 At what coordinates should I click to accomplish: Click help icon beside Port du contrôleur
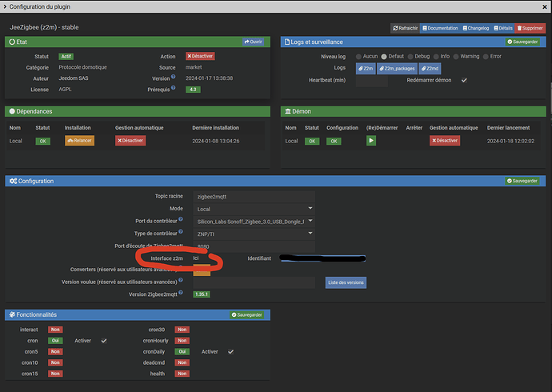(x=181, y=219)
